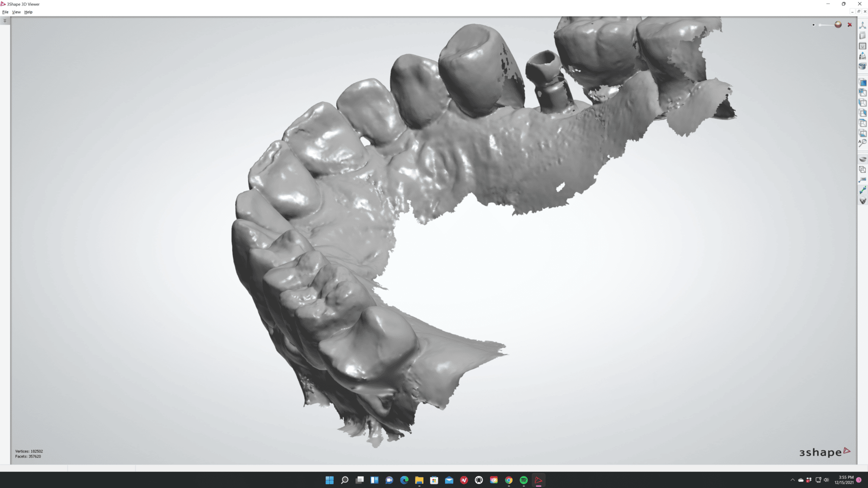Screen dimensions: 868x488
Task: Open the File menu
Action: click(x=5, y=12)
